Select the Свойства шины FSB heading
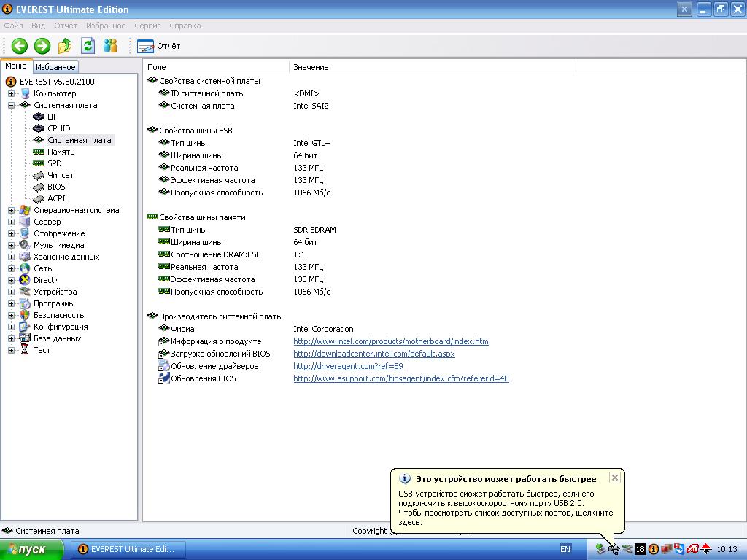The width and height of the screenshot is (747, 560). point(196,131)
